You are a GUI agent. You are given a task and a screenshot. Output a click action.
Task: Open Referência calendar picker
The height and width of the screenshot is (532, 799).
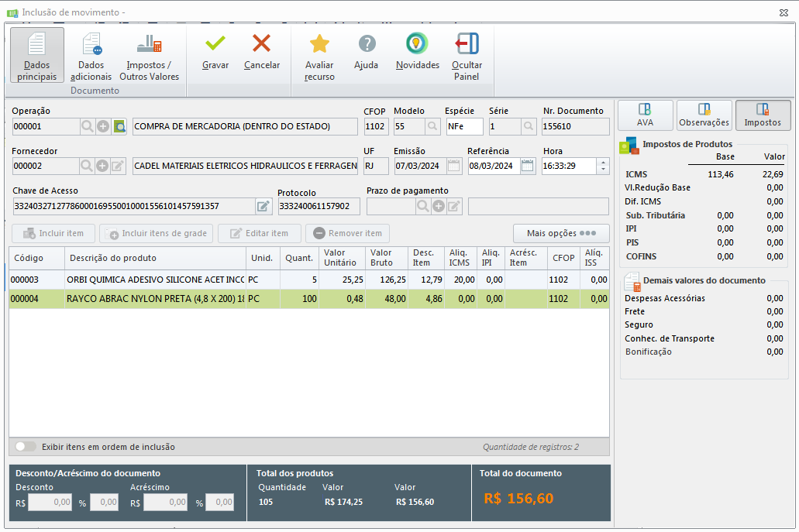coord(528,166)
